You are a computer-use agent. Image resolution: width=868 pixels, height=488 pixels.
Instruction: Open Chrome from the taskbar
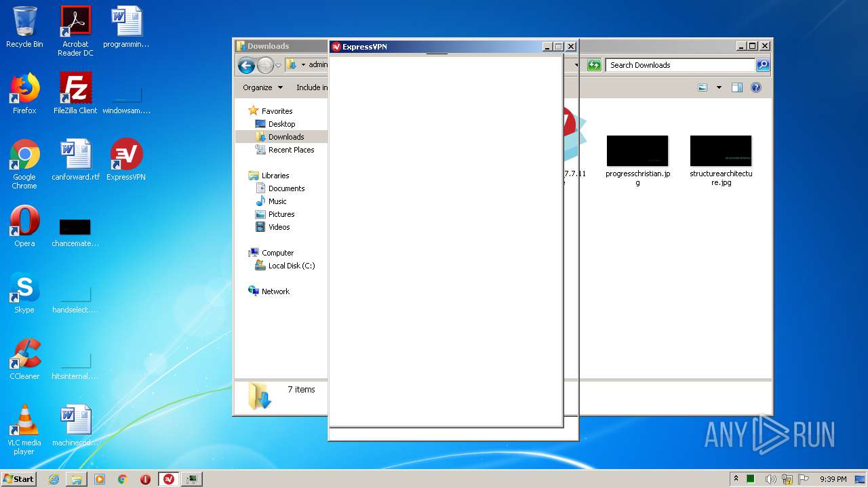(123, 479)
